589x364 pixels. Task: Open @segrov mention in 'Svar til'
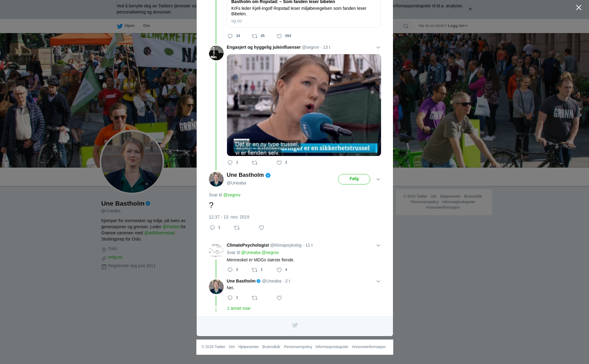[232, 195]
